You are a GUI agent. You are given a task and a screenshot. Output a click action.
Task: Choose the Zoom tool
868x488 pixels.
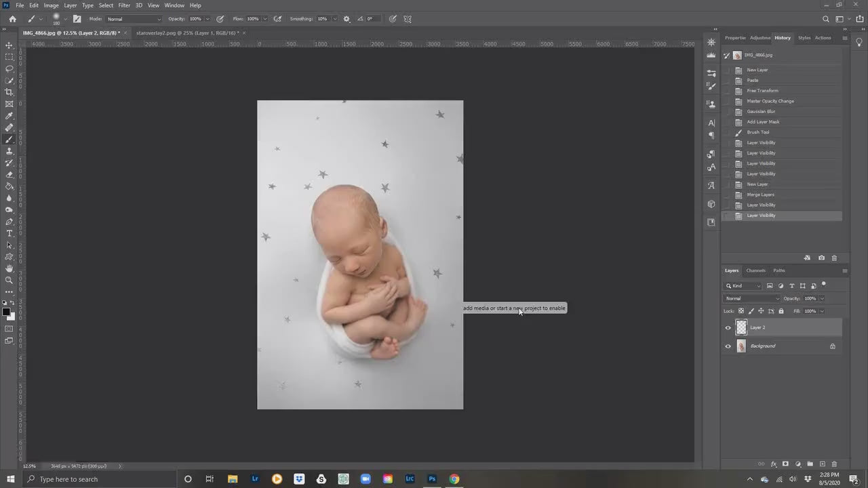click(9, 280)
